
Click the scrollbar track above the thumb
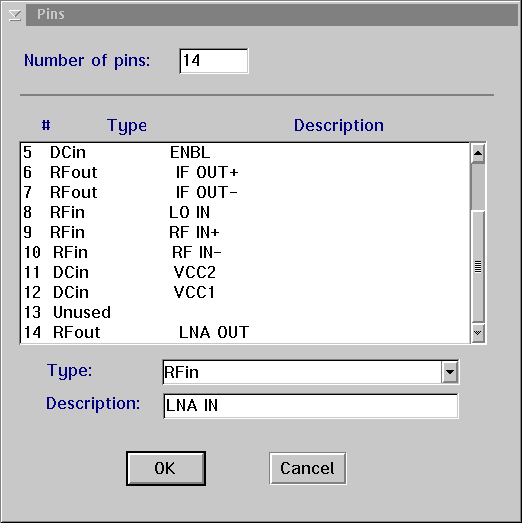pos(478,186)
